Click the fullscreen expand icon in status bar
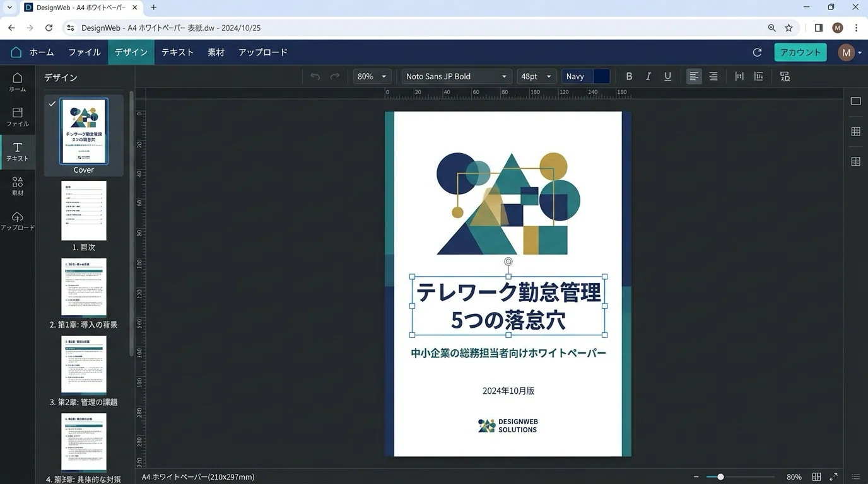The width and height of the screenshot is (868, 484). coord(833,477)
